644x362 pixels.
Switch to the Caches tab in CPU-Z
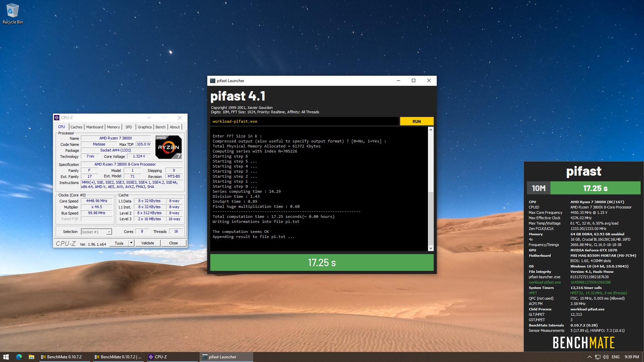click(x=76, y=127)
